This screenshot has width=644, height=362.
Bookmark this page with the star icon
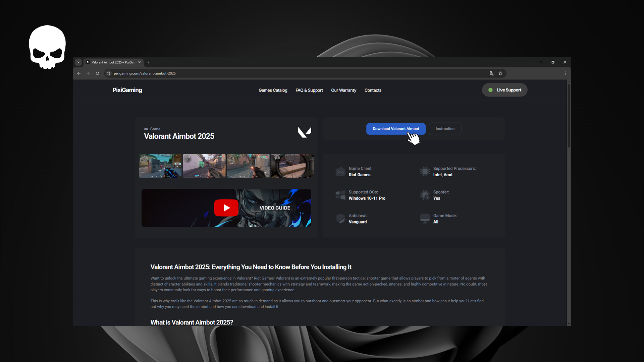tap(500, 73)
